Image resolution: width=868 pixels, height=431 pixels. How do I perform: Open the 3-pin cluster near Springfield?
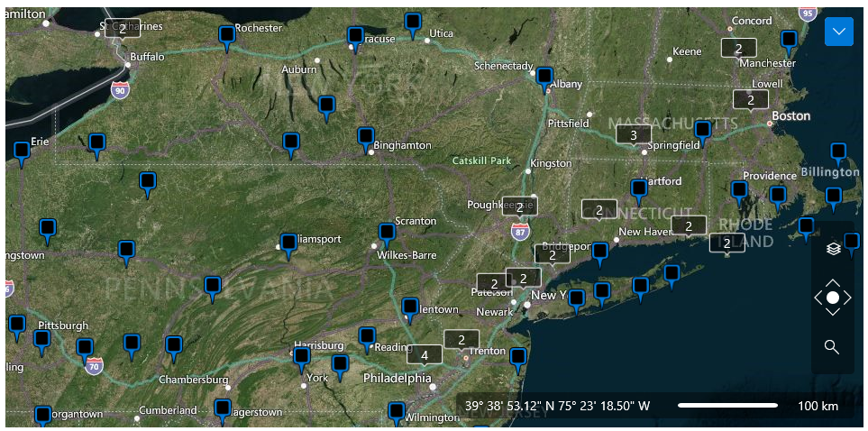(x=634, y=135)
